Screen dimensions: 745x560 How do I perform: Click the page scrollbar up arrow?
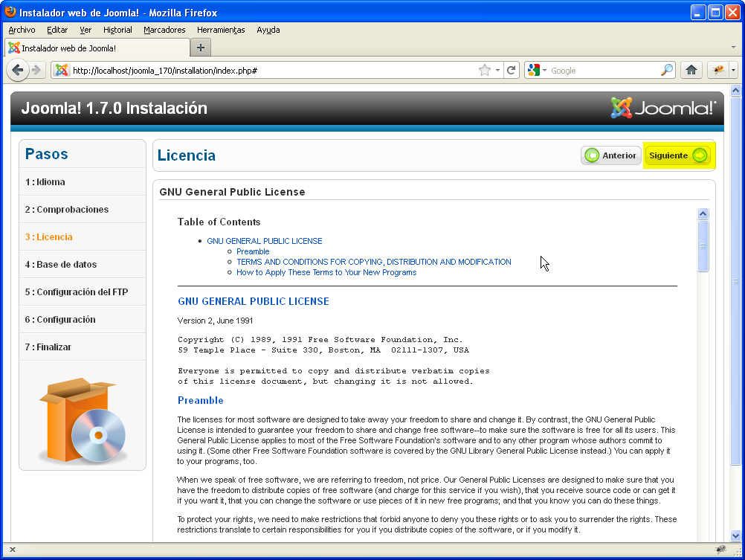tap(735, 90)
